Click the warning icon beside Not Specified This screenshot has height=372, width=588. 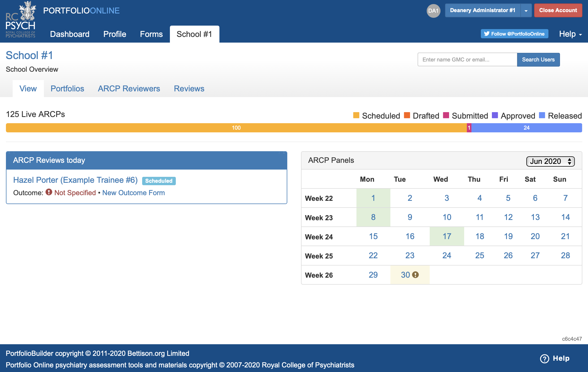pos(49,192)
